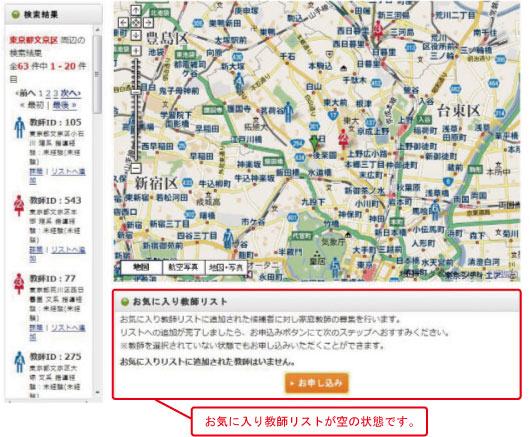Select red marker number 2 on the map
This screenshot has height=437, width=531.
pos(344,139)
